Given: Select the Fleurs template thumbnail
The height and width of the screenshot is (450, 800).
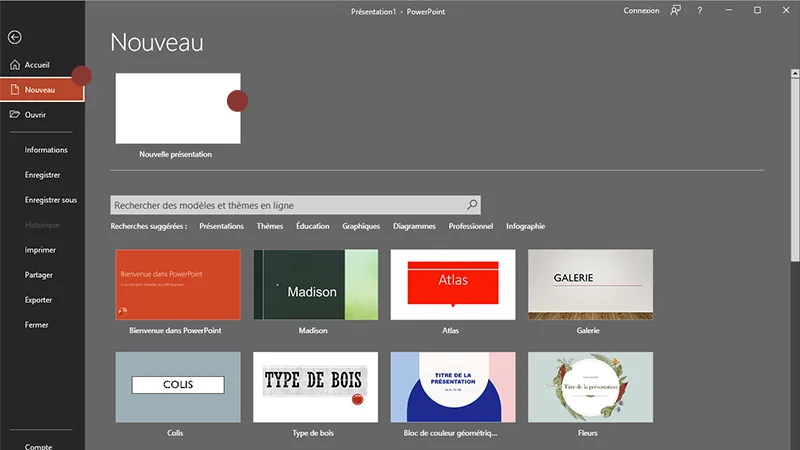Looking at the screenshot, I should [590, 387].
